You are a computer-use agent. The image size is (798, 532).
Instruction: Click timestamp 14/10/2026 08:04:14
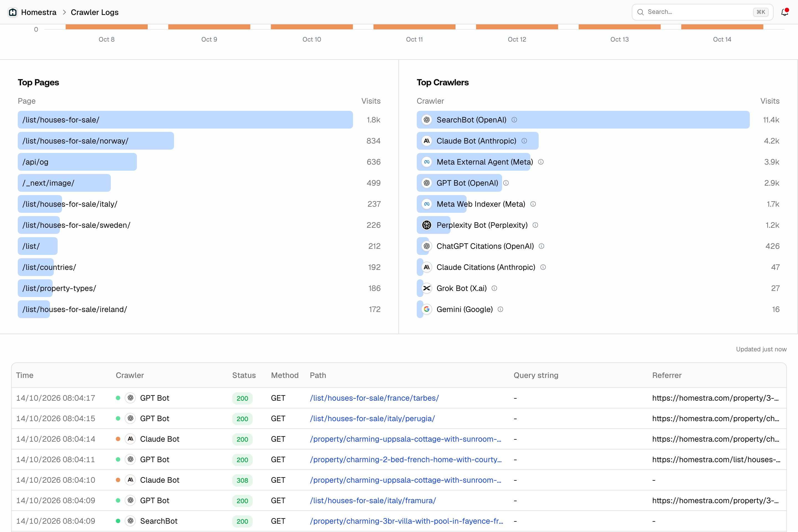(x=56, y=439)
